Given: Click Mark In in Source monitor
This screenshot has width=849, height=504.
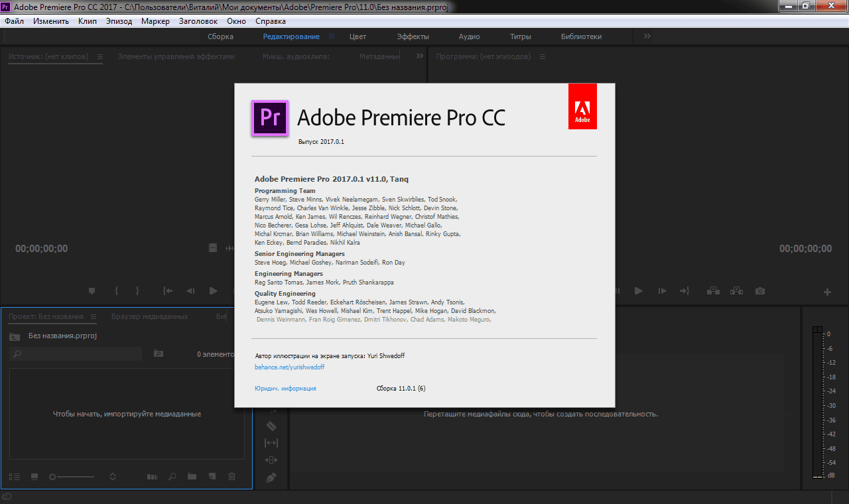Looking at the screenshot, I should [117, 290].
